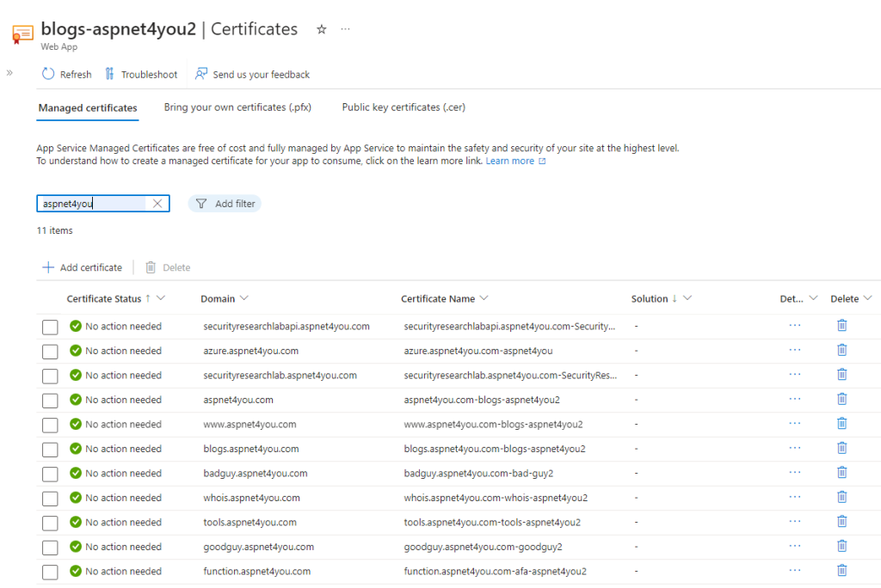Clear the aspnet4you search text
Image resolution: width=881 pixels, height=588 pixels.
pyautogui.click(x=157, y=203)
